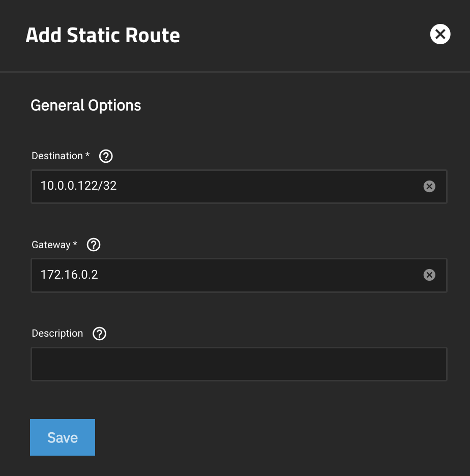Show help for the Destination field
Screen dimensions: 470x476
pos(106,156)
